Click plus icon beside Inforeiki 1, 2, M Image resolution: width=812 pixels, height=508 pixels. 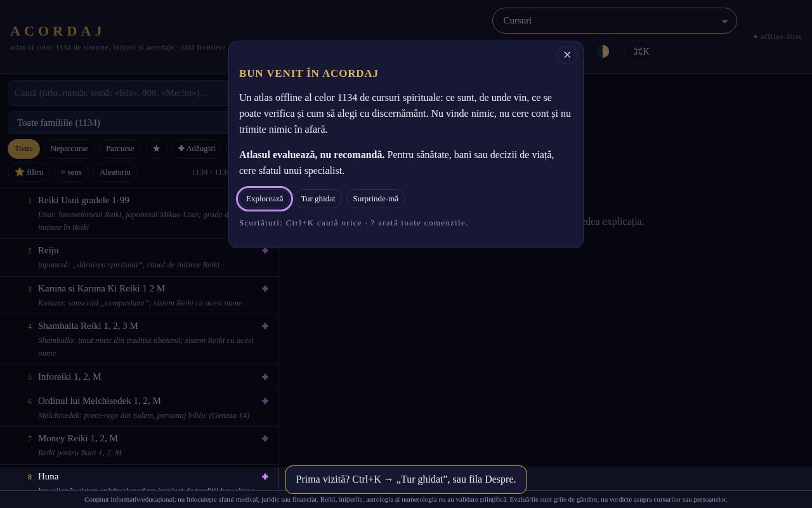(265, 377)
